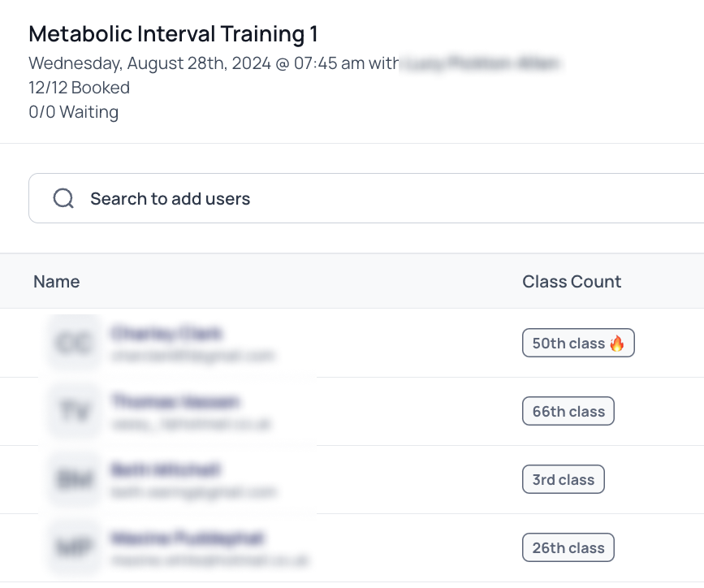Focus the Search to add users field
Viewport: 704px width, 588px height.
[x=366, y=198]
